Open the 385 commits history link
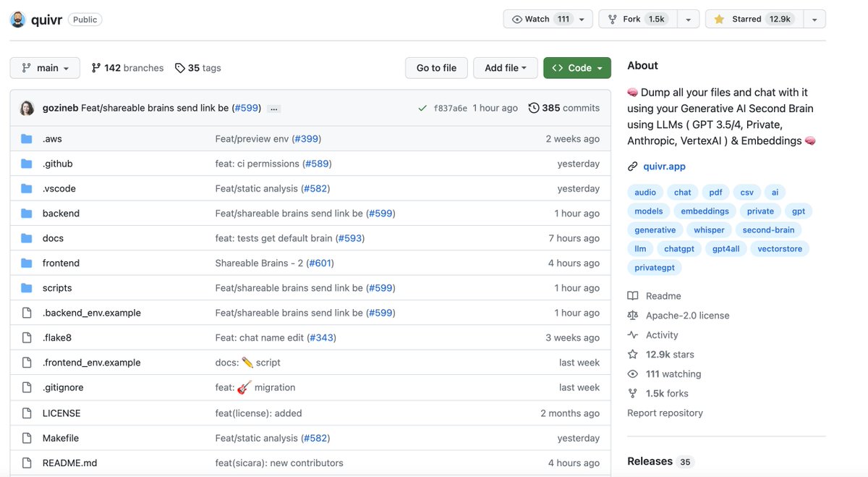Viewport: 868px width, 477px height. click(x=564, y=108)
